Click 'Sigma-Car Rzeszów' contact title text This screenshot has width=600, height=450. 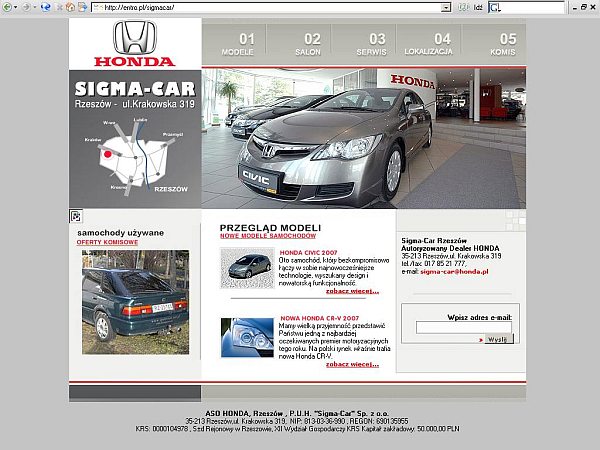click(434, 241)
